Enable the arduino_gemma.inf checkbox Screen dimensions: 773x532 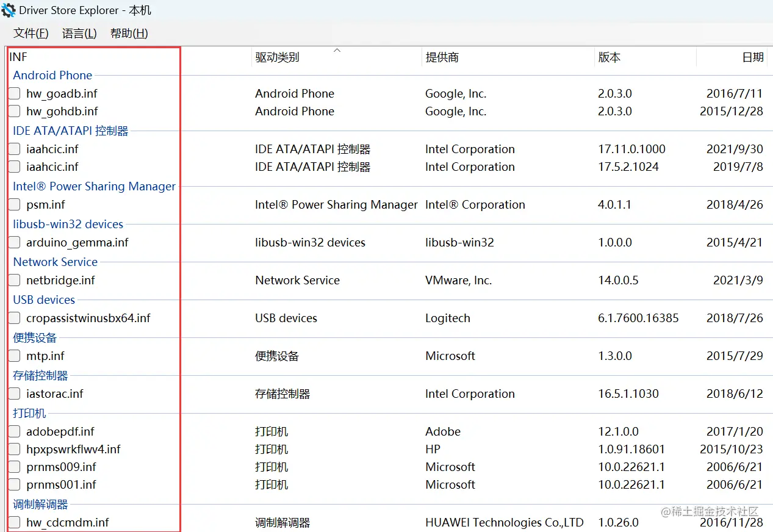click(15, 243)
